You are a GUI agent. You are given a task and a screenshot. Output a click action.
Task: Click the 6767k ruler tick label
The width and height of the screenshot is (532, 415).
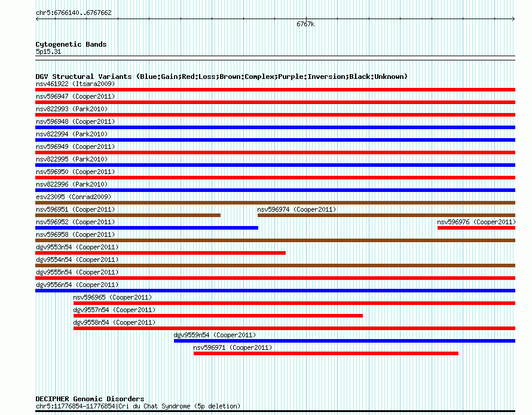[x=305, y=24]
